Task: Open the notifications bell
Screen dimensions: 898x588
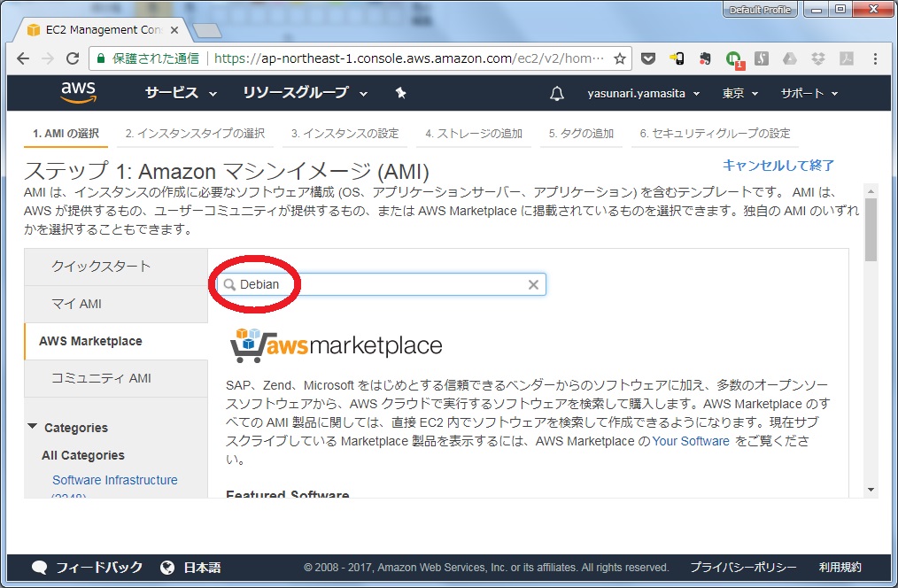Action: [x=557, y=93]
